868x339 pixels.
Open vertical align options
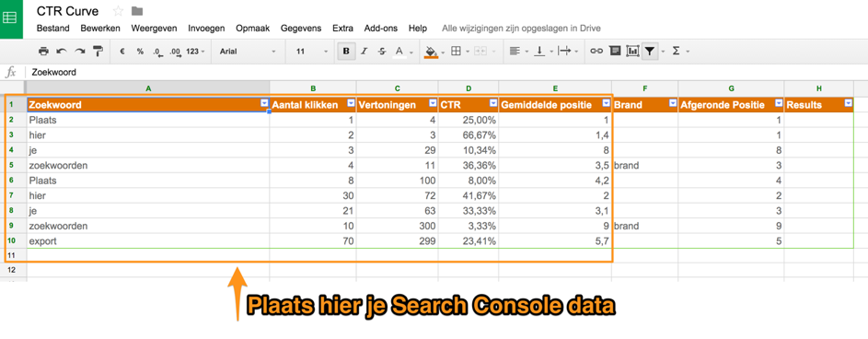[538, 52]
